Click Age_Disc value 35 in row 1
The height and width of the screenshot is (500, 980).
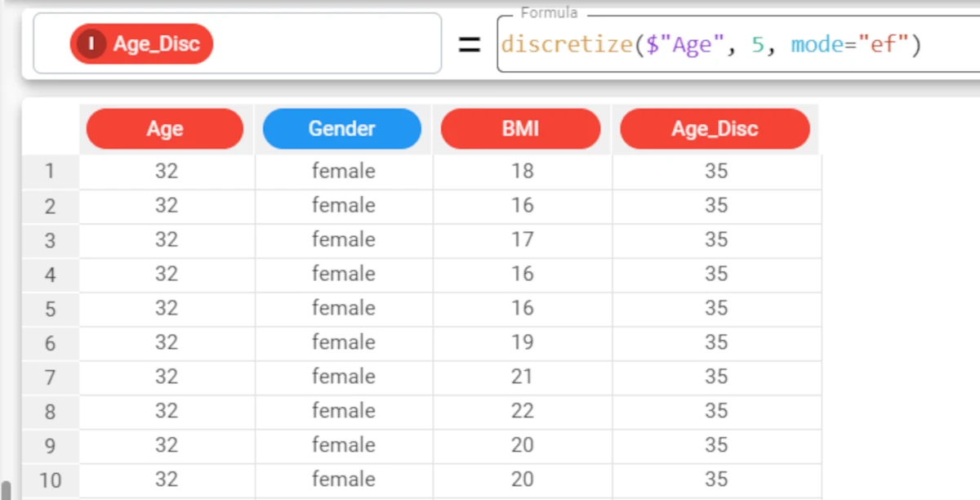pyautogui.click(x=716, y=171)
